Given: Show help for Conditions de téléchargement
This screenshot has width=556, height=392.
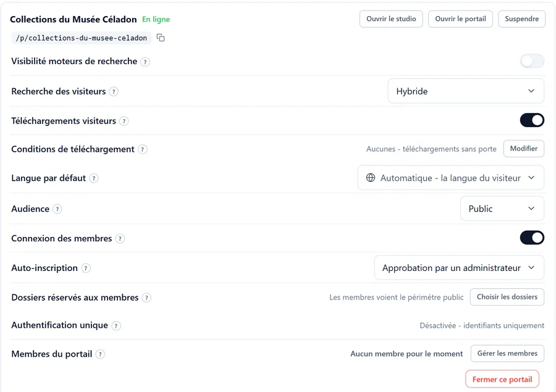Looking at the screenshot, I should (142, 149).
